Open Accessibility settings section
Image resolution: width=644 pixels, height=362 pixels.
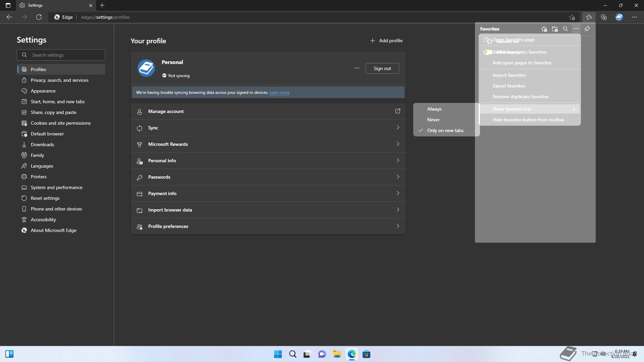[x=61, y=220]
